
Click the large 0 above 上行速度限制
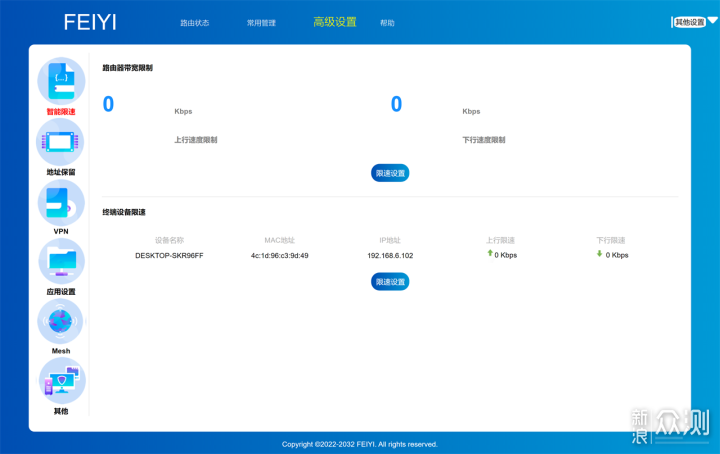[x=108, y=104]
